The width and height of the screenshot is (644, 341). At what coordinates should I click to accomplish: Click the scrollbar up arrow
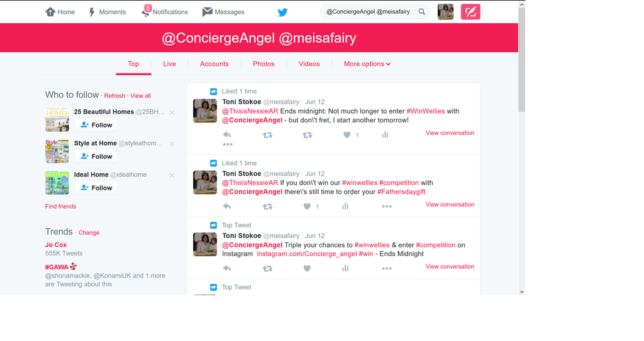tap(521, 4)
